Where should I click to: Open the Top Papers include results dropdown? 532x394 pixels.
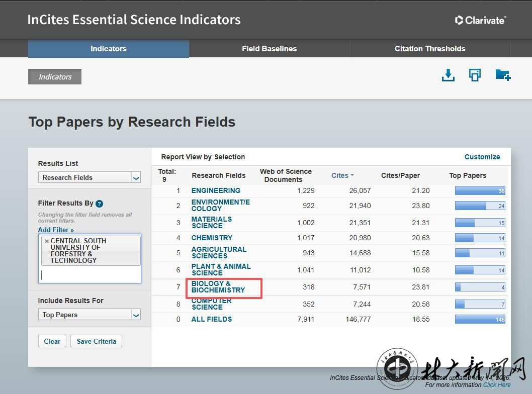pos(90,315)
